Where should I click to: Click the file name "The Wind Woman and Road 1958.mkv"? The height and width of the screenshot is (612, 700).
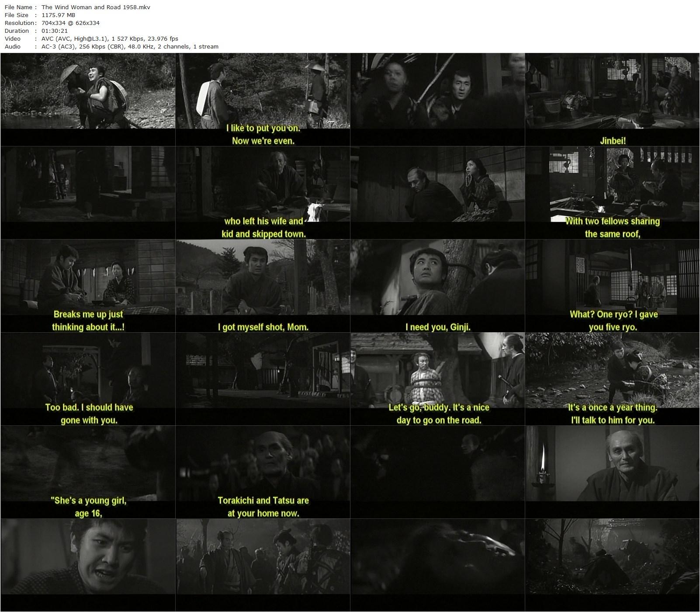pyautogui.click(x=96, y=7)
